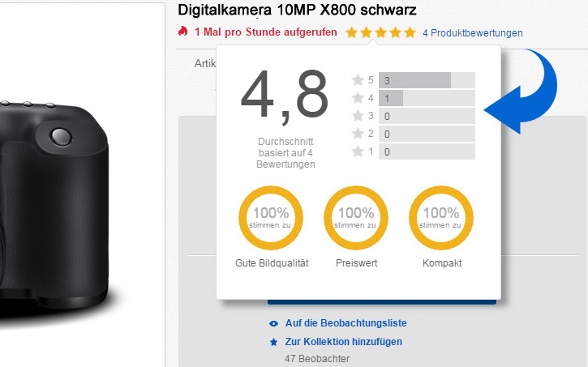Viewport: 588px width, 367px height.
Task: Click the product title Digitalkamera 10MP X800
Action: coord(297,11)
